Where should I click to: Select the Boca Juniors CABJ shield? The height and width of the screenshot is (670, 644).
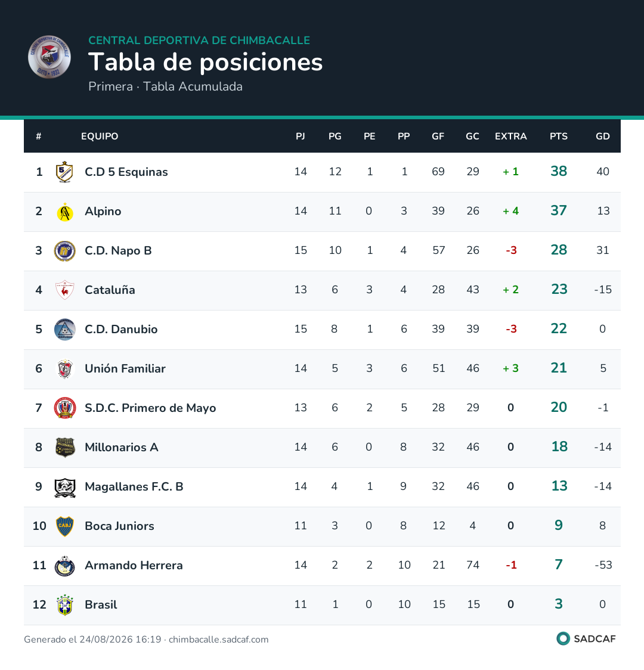coord(65,526)
